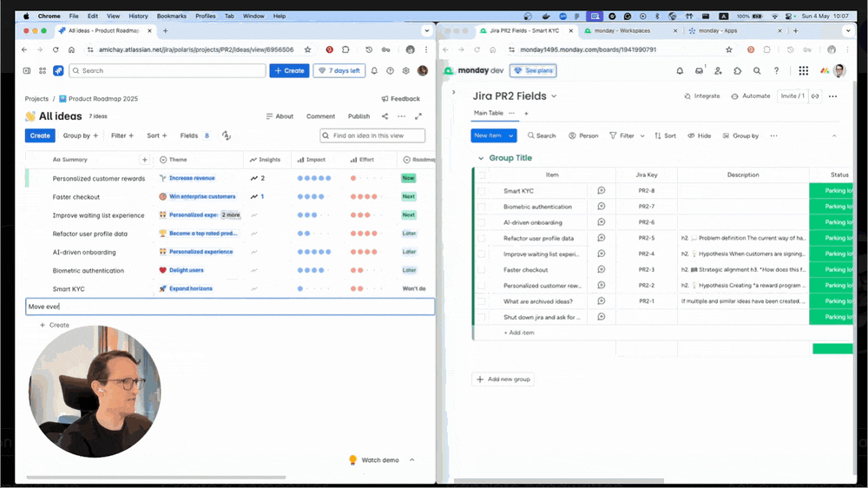This screenshot has height=488, width=868.
Task: Toggle the Jira sidebar panel icon
Action: [x=27, y=71]
